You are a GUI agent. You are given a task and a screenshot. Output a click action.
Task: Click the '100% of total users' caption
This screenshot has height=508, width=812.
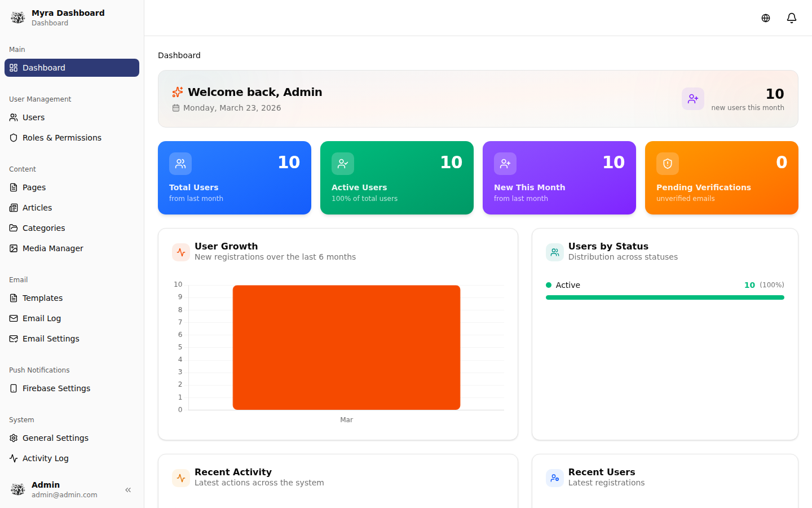(x=364, y=199)
